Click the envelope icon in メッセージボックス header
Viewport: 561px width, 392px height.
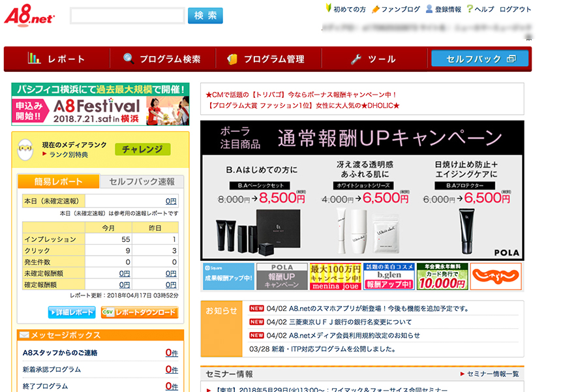[24, 335]
